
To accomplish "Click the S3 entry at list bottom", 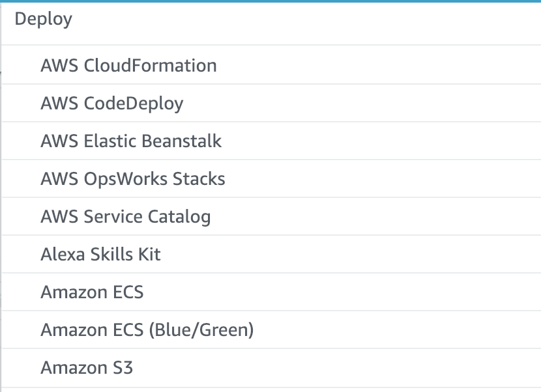I will point(87,367).
